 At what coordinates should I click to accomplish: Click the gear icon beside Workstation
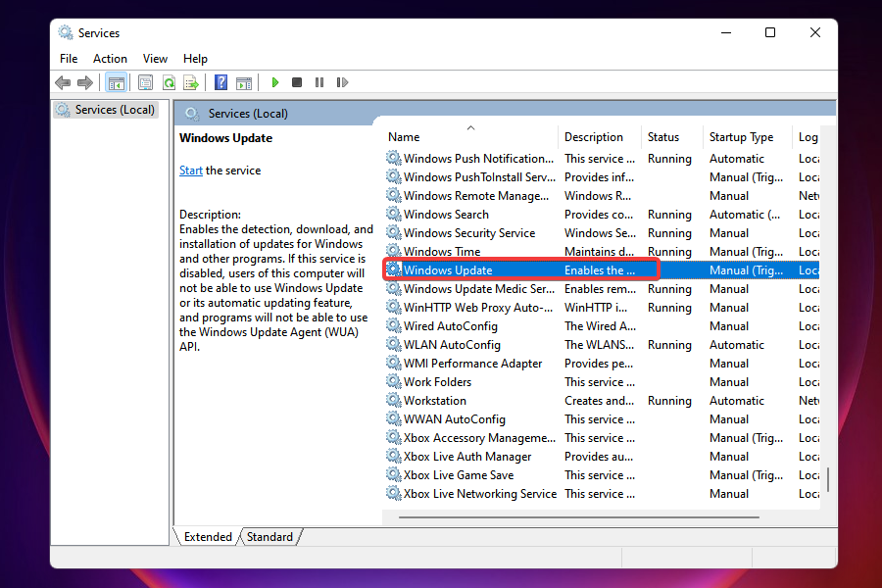(x=394, y=400)
